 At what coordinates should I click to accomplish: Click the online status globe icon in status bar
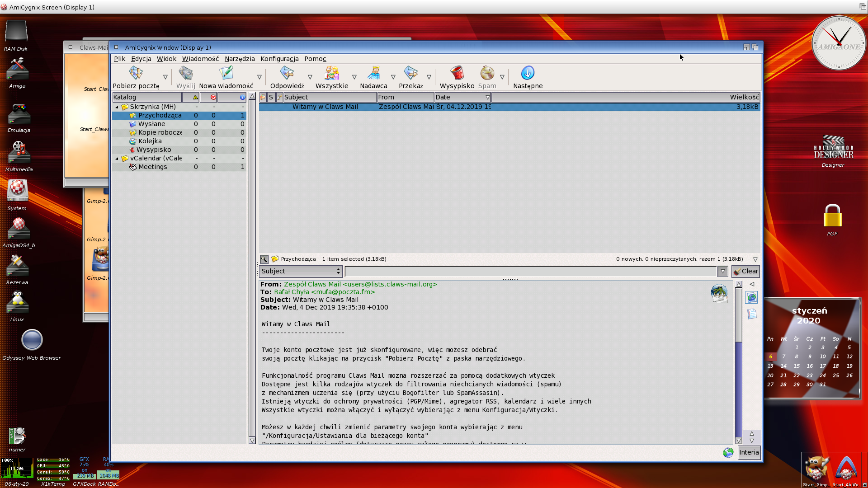point(728,452)
